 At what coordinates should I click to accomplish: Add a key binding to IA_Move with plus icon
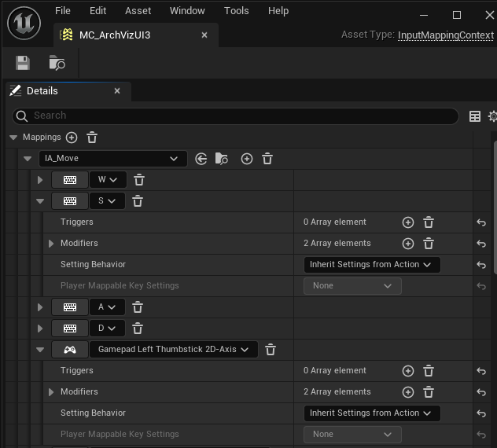click(x=247, y=159)
